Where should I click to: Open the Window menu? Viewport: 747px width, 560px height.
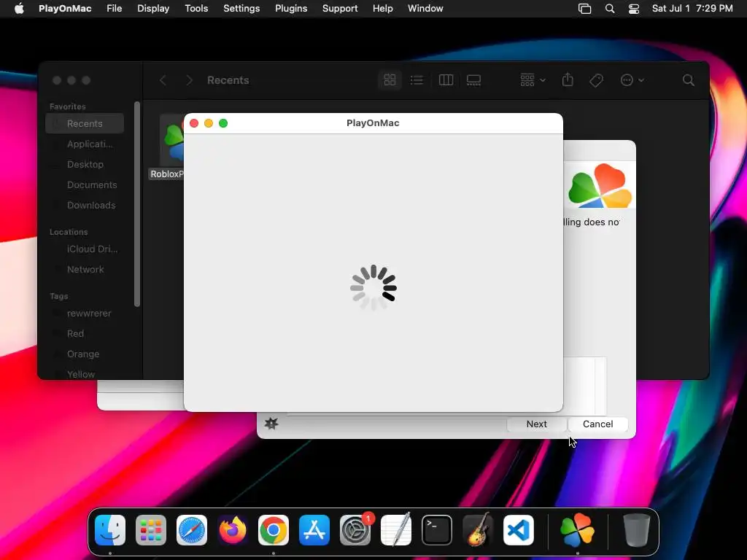(425, 8)
